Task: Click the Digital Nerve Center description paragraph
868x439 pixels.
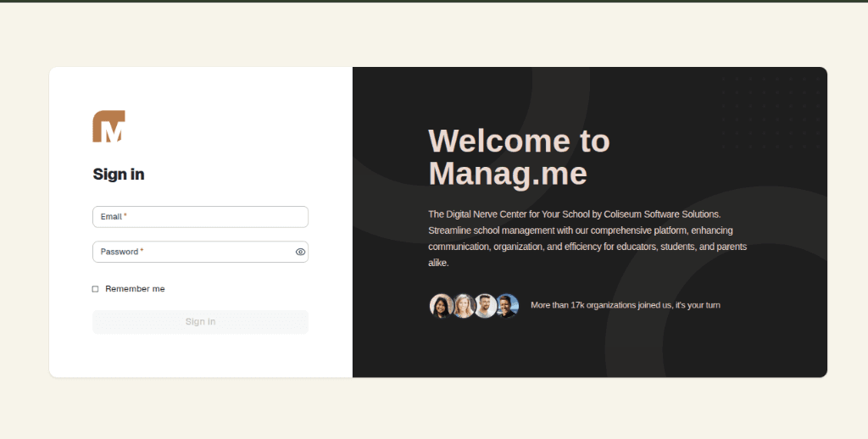Action: (x=587, y=239)
